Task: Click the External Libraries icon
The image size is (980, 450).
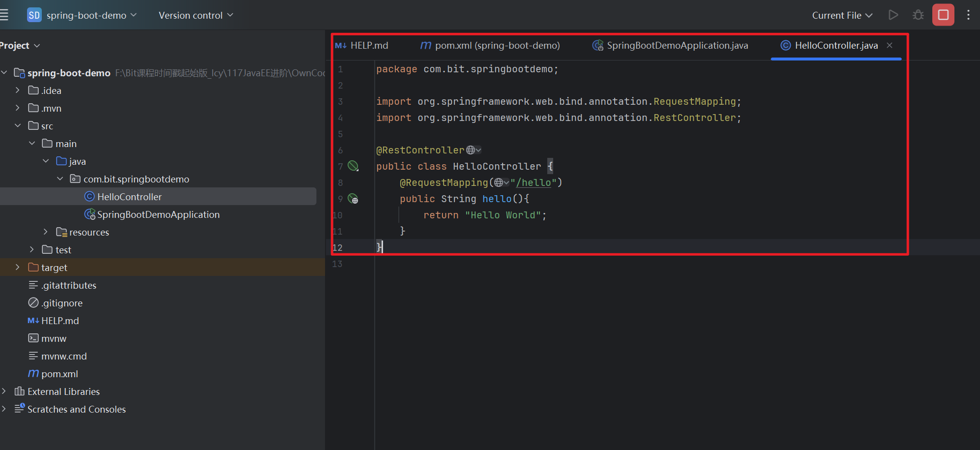Action: (x=20, y=391)
